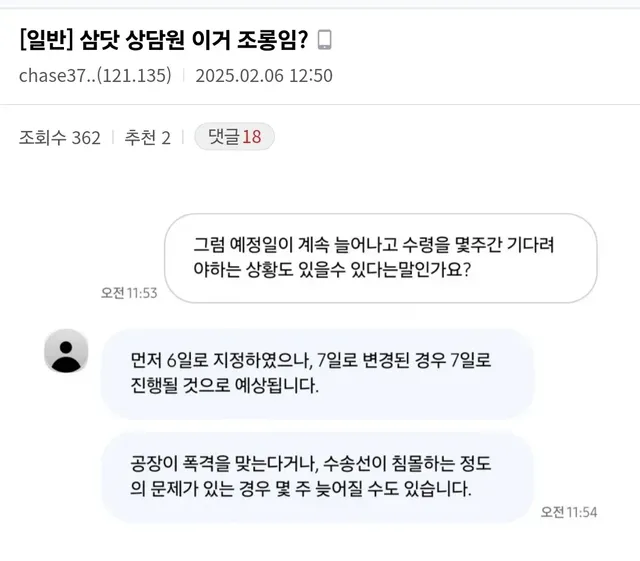640x561 pixels.
Task: Click the red comment count number 18
Action: (x=251, y=137)
